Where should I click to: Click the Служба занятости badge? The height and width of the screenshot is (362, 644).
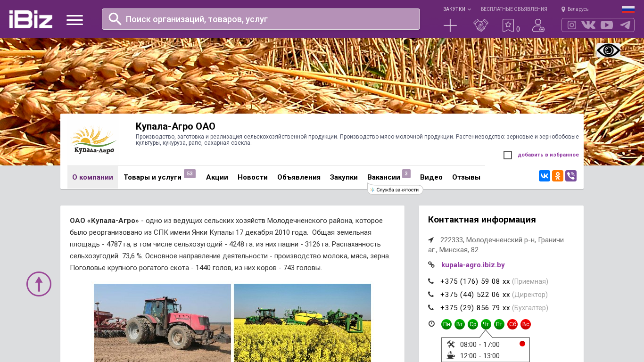click(395, 189)
